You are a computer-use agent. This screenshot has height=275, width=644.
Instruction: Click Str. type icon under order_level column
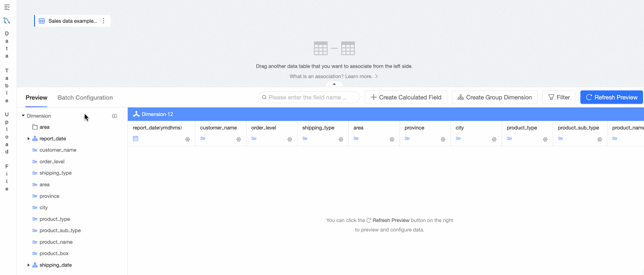(x=254, y=139)
